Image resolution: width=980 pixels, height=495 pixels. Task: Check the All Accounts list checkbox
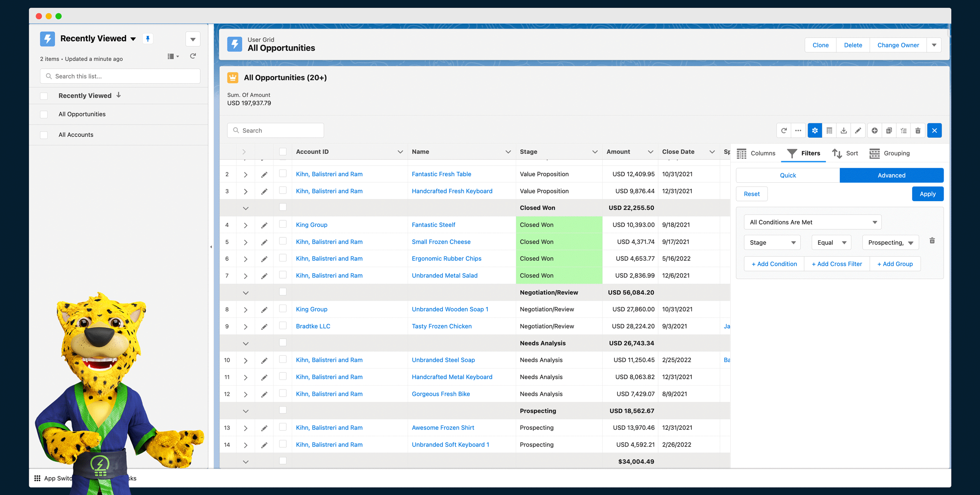[44, 135]
